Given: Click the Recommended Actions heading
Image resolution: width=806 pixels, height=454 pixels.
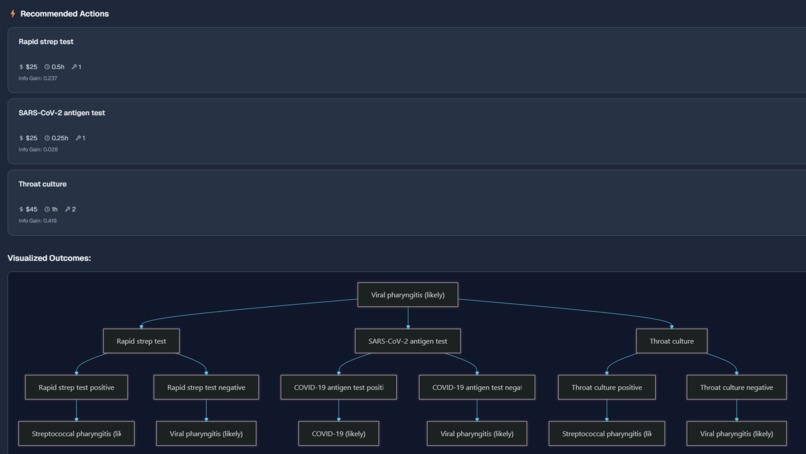Looking at the screenshot, I should pyautogui.click(x=64, y=14).
